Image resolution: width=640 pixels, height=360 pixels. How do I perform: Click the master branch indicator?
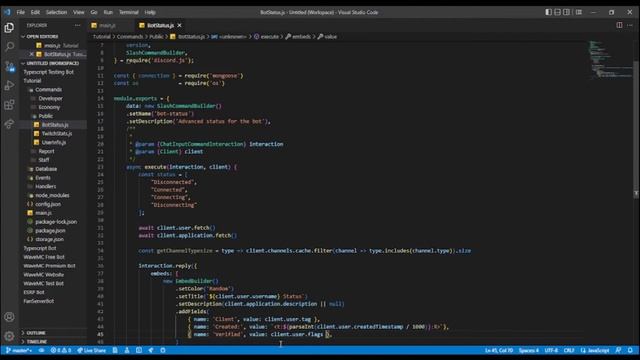[x=19, y=350]
